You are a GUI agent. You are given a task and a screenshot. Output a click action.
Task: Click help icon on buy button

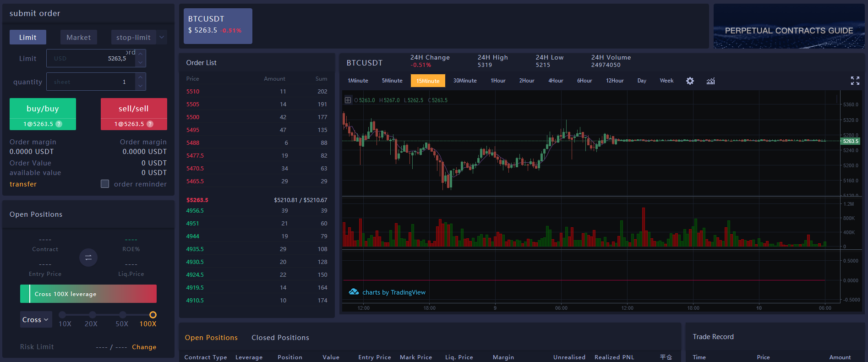pos(59,124)
